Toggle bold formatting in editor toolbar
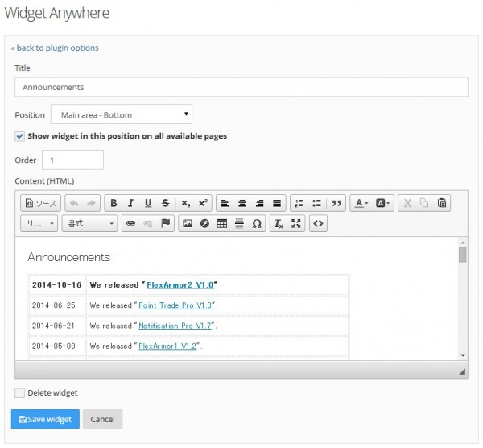The height and width of the screenshot is (448, 483). pos(114,203)
